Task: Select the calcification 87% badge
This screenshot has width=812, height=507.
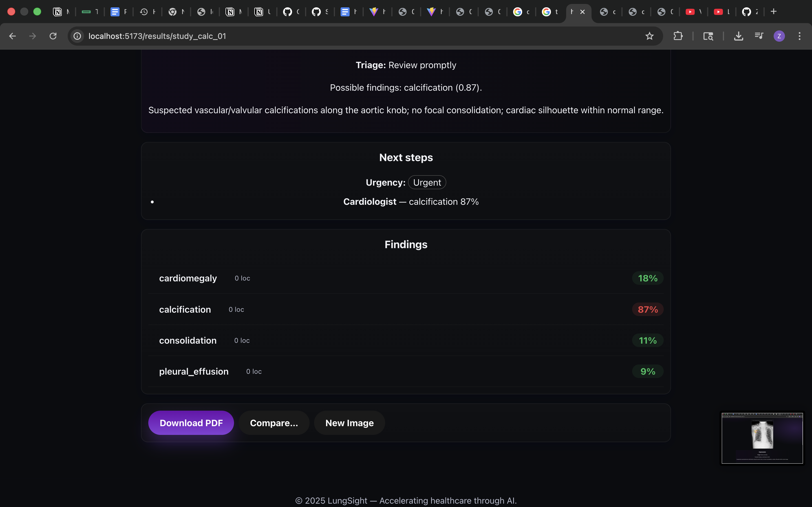Action: (648, 310)
